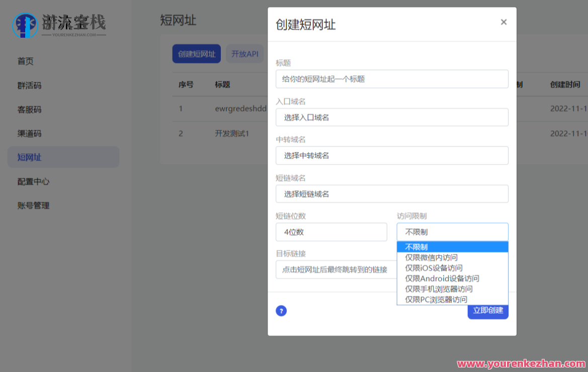Open the 短链位数 dropdown
Screen dimensions: 588x372
pyautogui.click(x=331, y=232)
